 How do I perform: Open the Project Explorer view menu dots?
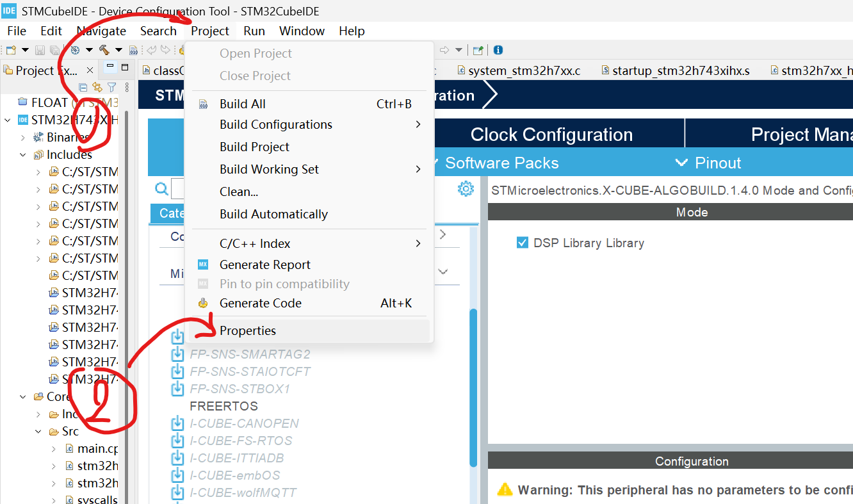[x=126, y=87]
